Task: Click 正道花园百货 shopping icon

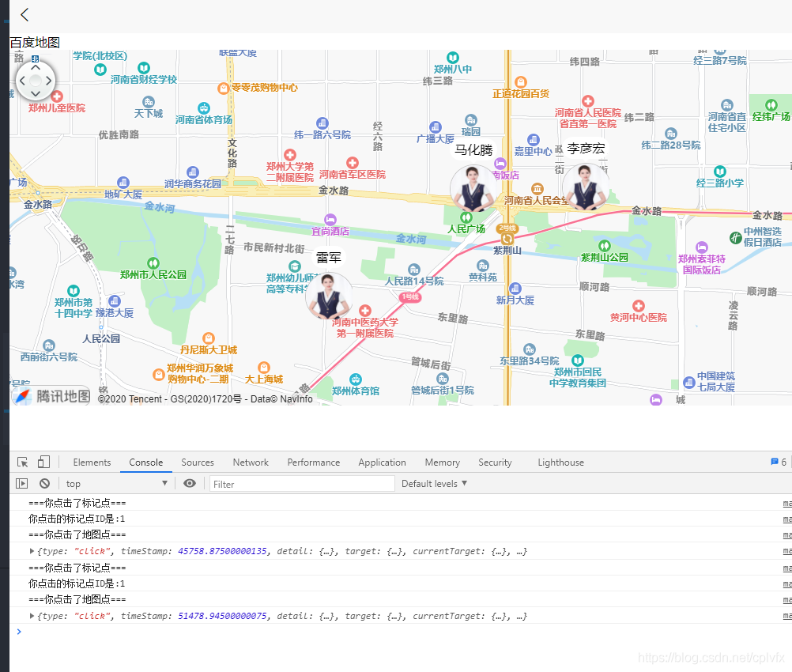Action: click(521, 82)
